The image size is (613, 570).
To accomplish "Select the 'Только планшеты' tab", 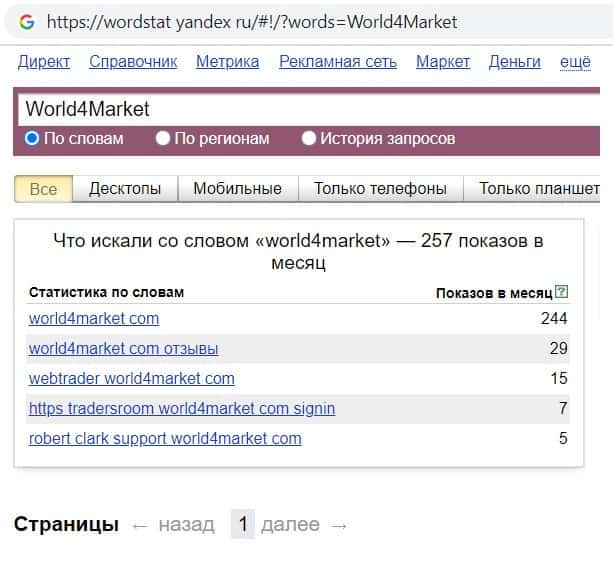I will (x=538, y=188).
